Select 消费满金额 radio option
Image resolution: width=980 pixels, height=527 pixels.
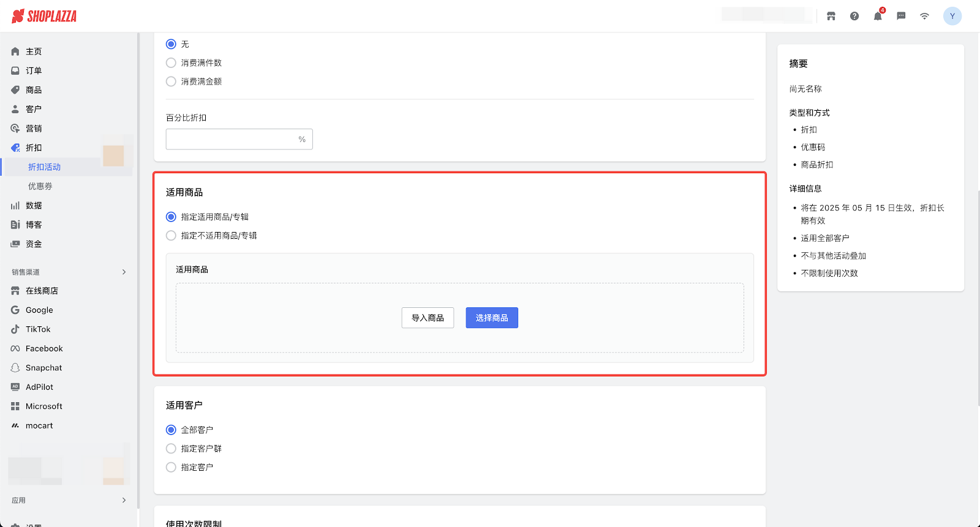pyautogui.click(x=171, y=81)
